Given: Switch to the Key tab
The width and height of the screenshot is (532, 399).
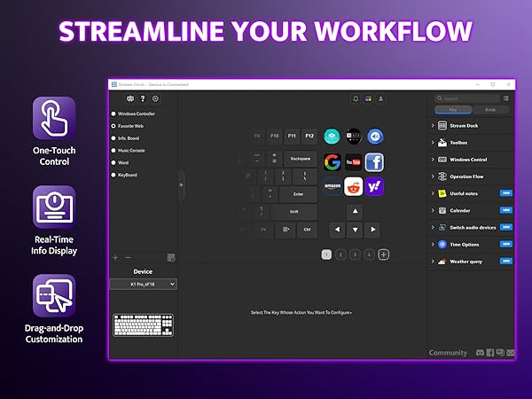Looking at the screenshot, I should [x=453, y=110].
